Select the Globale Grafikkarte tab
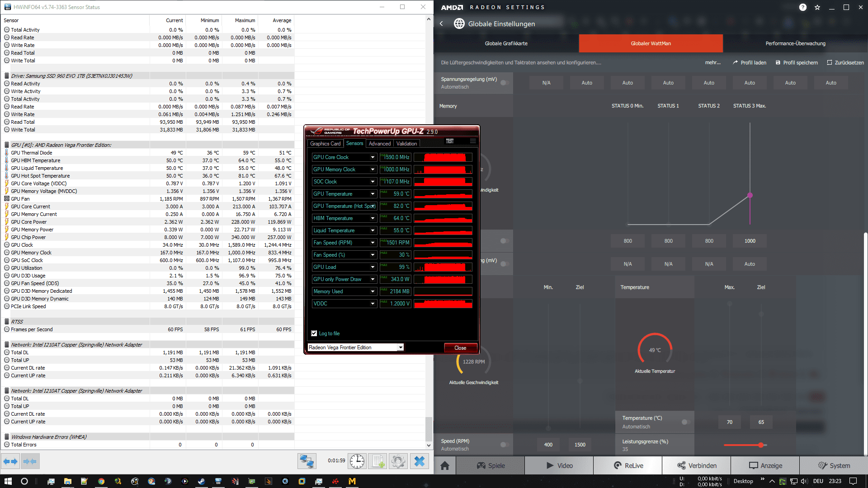This screenshot has height=488, width=868. pyautogui.click(x=506, y=43)
